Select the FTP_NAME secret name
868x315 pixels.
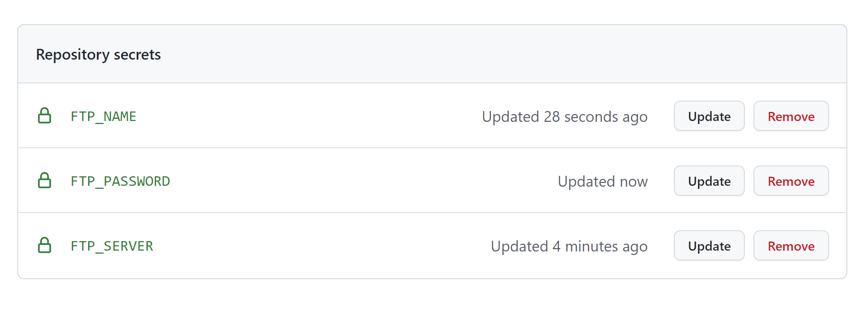point(103,117)
